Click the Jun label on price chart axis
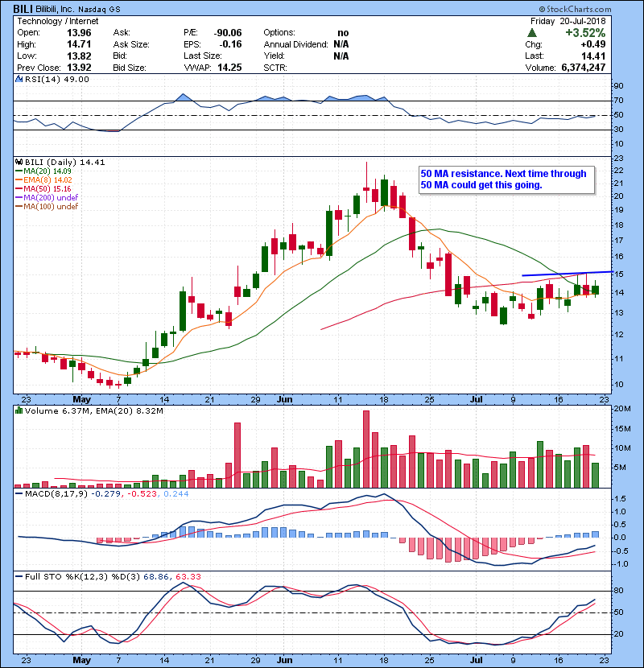This screenshot has width=644, height=668. (x=284, y=400)
